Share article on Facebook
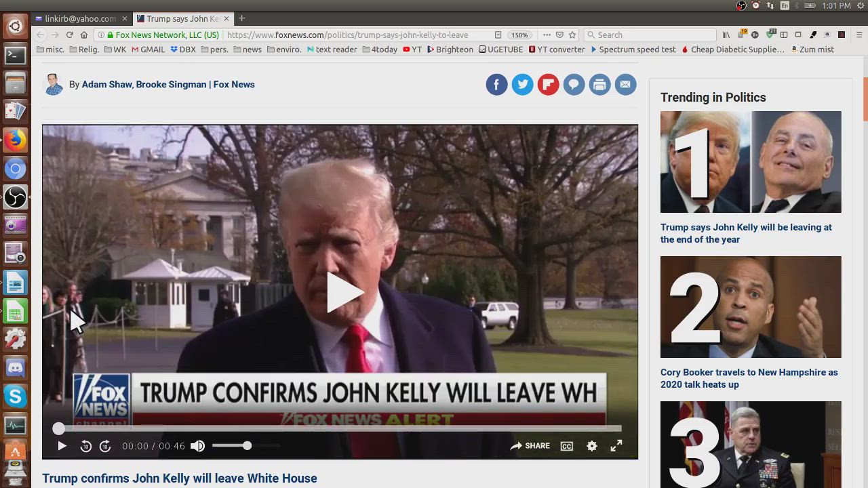 click(496, 85)
